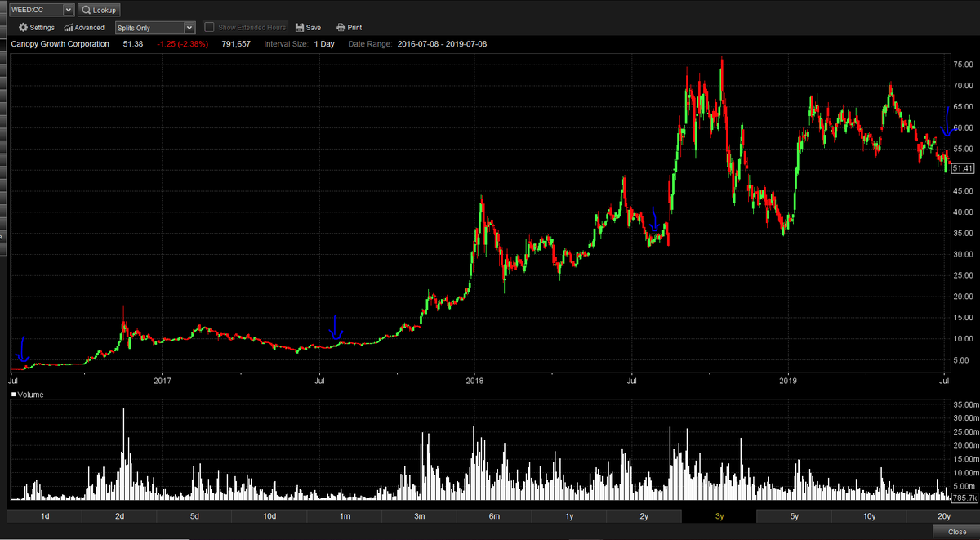Select the 5d range tab
The image size is (980, 540).
pos(194,516)
